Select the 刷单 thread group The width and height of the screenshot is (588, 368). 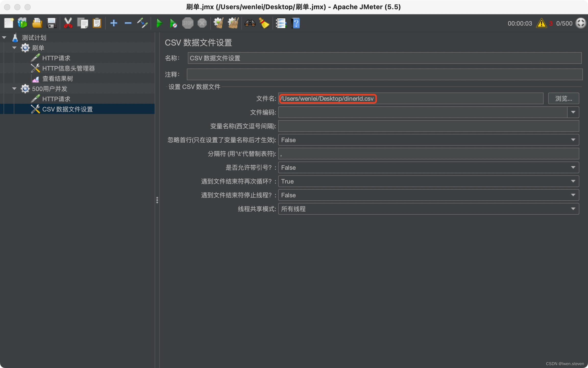pos(38,48)
